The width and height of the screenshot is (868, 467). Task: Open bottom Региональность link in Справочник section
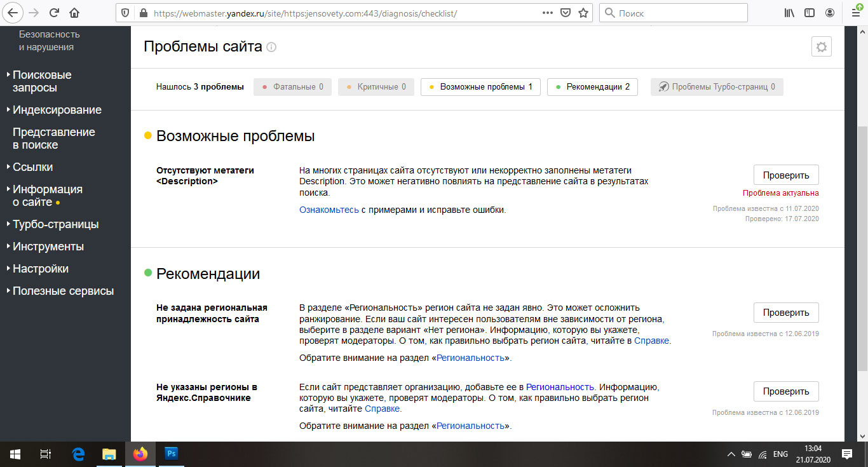(471, 426)
